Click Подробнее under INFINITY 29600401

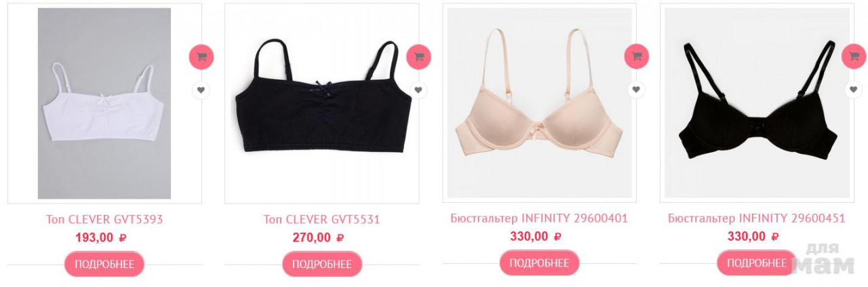click(540, 263)
